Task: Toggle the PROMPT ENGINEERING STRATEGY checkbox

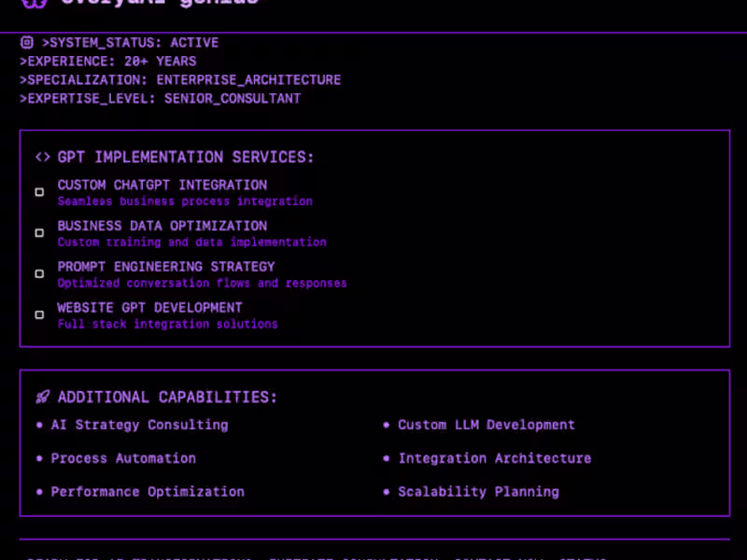Action: coord(39,273)
